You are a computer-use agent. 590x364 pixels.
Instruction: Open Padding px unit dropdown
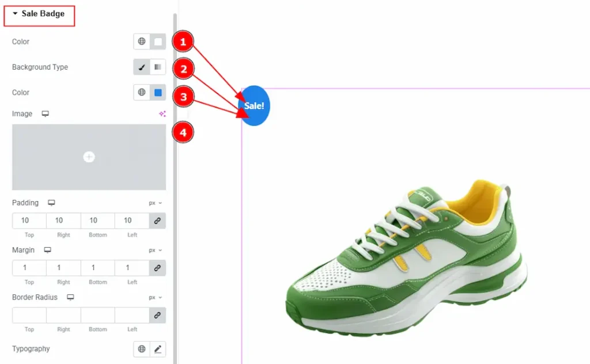[x=155, y=203]
